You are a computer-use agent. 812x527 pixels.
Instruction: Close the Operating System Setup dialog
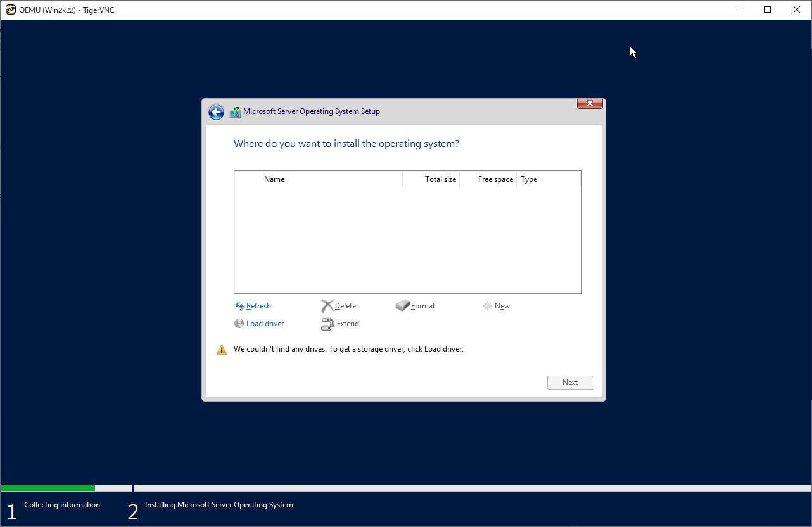pyautogui.click(x=590, y=104)
